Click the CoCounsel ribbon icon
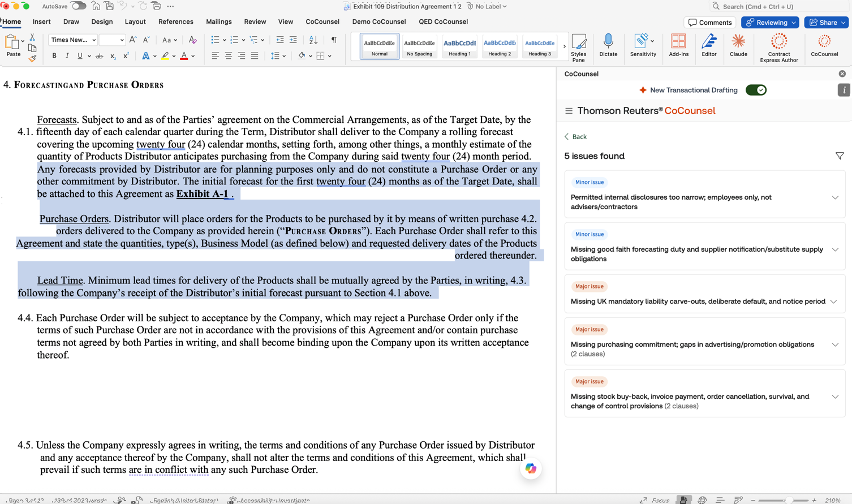Viewport: 852px width, 504px height. [x=824, y=45]
